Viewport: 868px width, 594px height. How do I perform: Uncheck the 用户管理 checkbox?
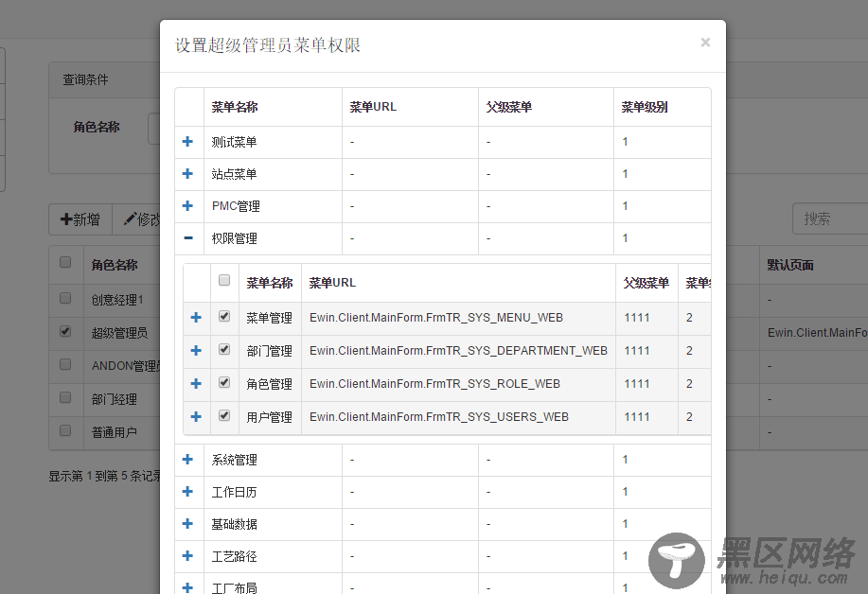click(224, 416)
